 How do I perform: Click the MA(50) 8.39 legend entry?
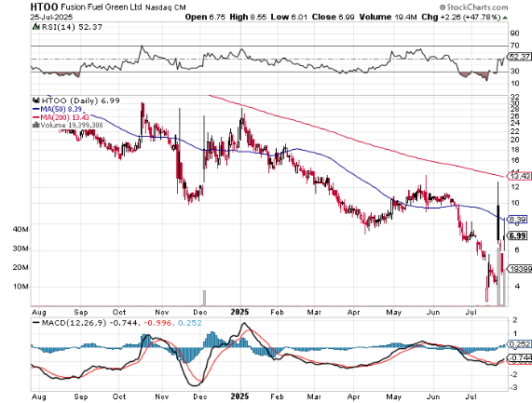(58, 109)
